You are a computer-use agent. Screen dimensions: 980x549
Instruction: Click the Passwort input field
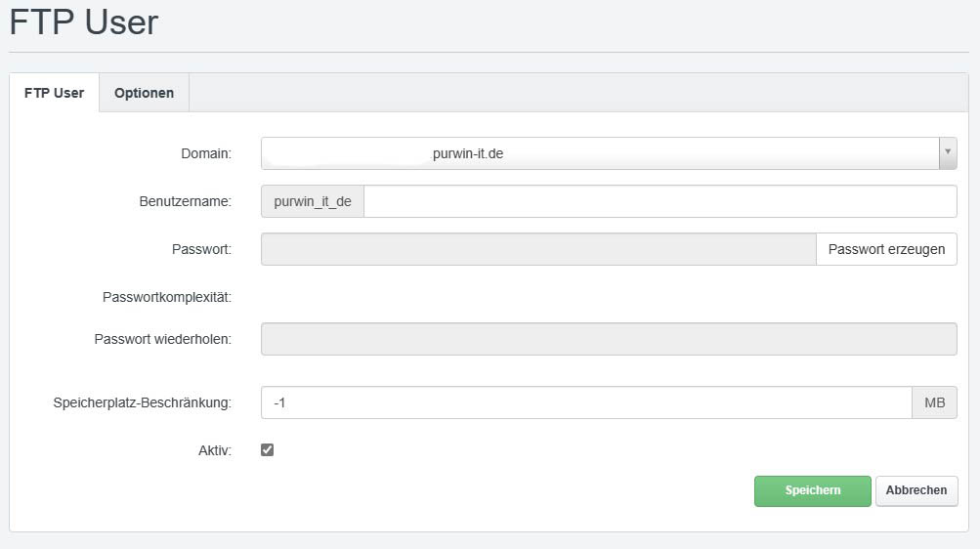point(538,249)
